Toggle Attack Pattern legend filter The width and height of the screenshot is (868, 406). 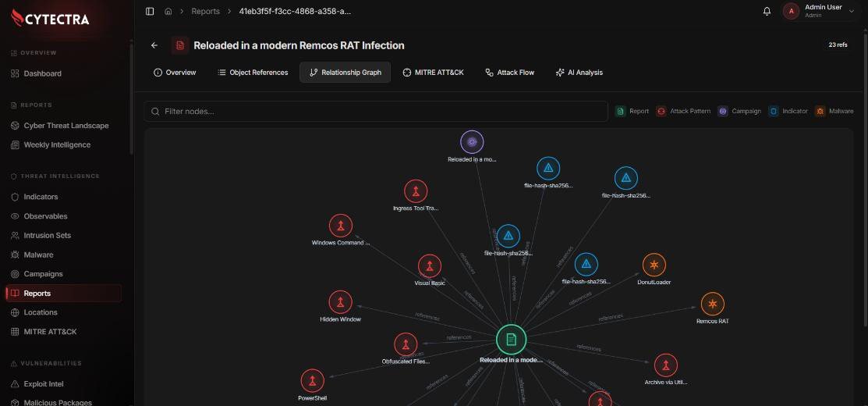click(x=684, y=112)
